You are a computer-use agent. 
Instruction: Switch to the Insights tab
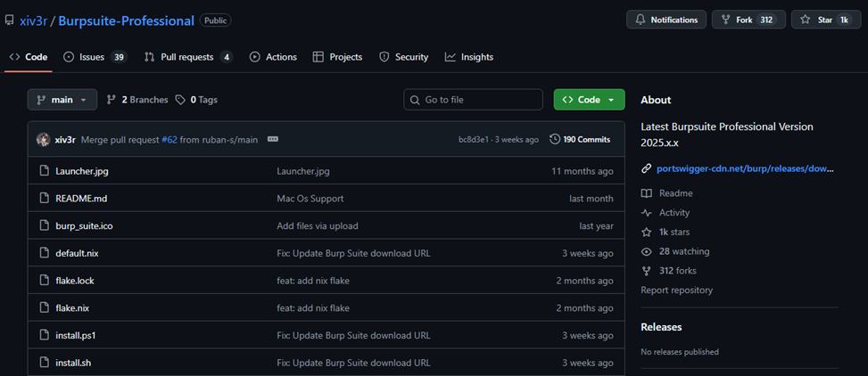(x=469, y=57)
